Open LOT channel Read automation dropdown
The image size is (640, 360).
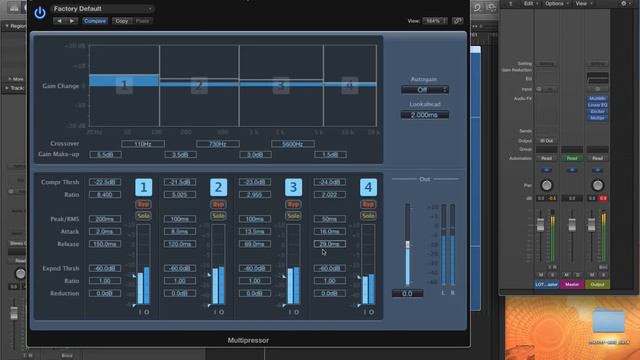click(x=547, y=158)
